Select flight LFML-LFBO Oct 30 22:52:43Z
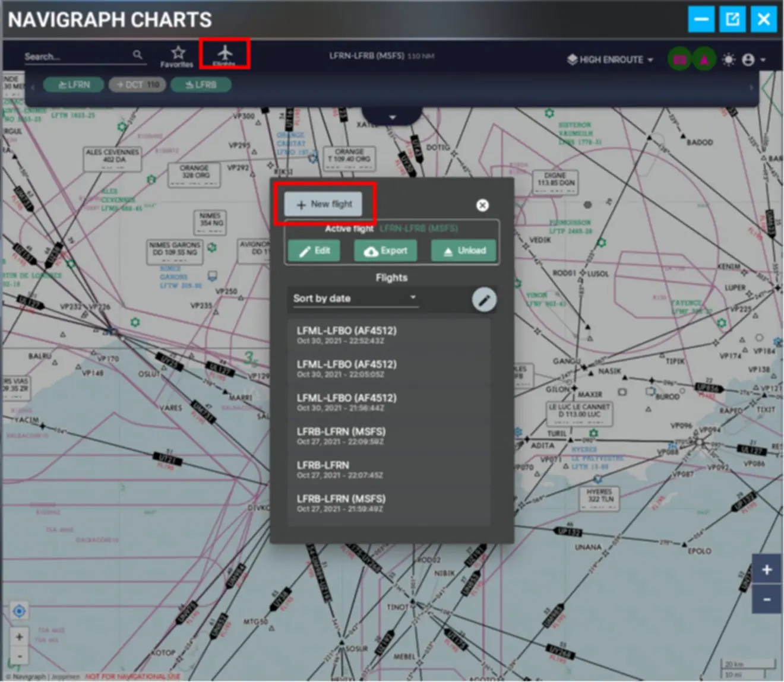The height and width of the screenshot is (682, 784). pyautogui.click(x=388, y=335)
